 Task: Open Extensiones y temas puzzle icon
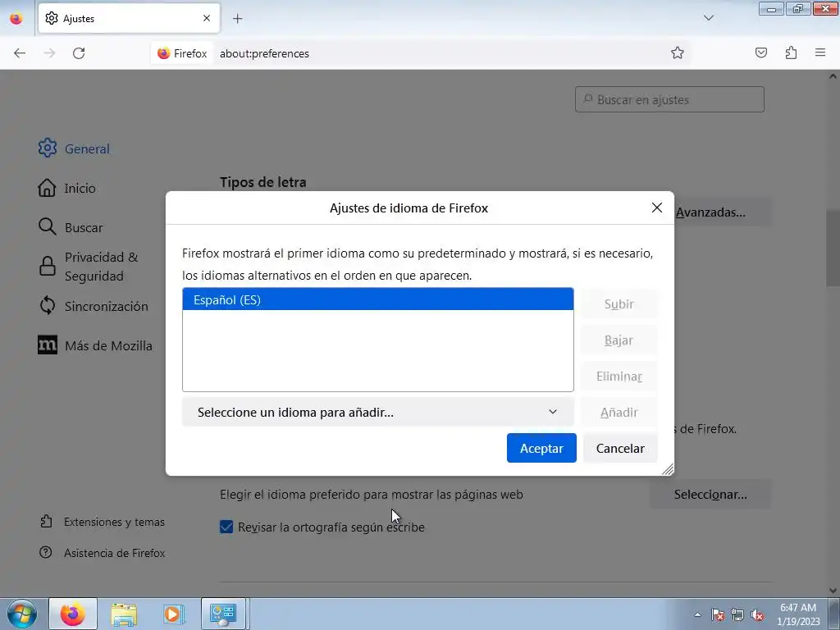(46, 521)
